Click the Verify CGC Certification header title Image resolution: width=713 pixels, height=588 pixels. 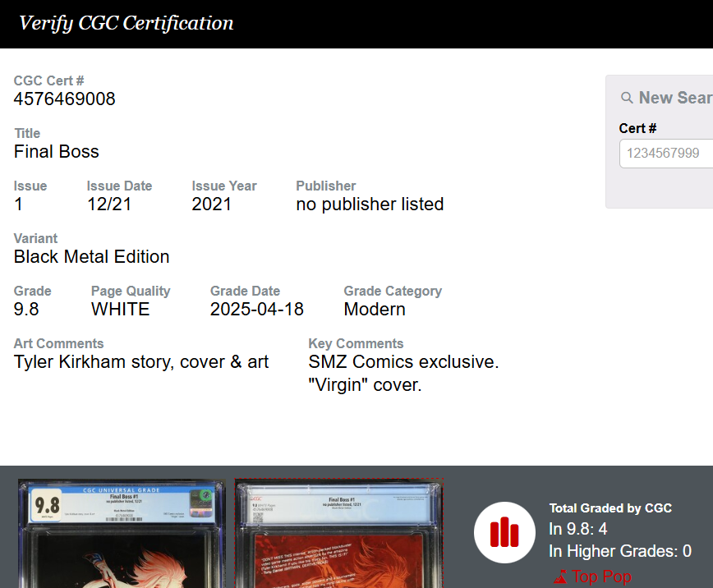[126, 23]
